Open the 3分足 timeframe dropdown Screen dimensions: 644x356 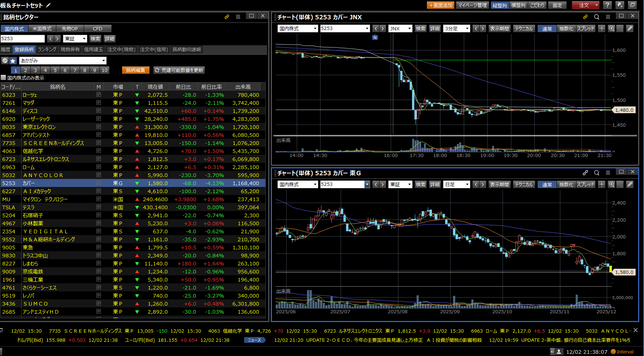tap(457, 28)
